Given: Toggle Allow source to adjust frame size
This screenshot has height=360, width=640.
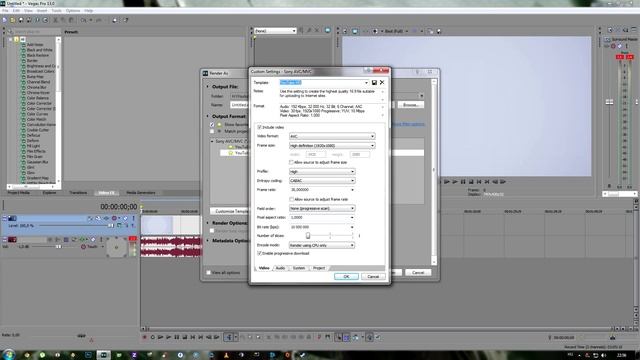Looking at the screenshot, I should tap(291, 162).
